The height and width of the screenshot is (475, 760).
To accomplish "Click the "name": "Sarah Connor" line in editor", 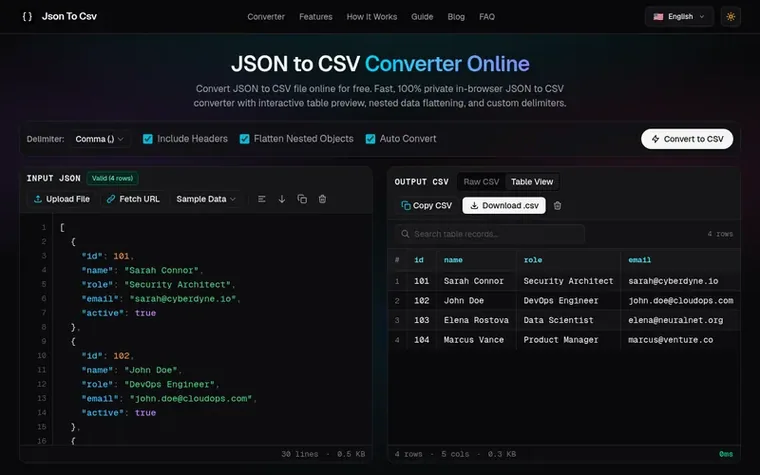I will [x=142, y=270].
